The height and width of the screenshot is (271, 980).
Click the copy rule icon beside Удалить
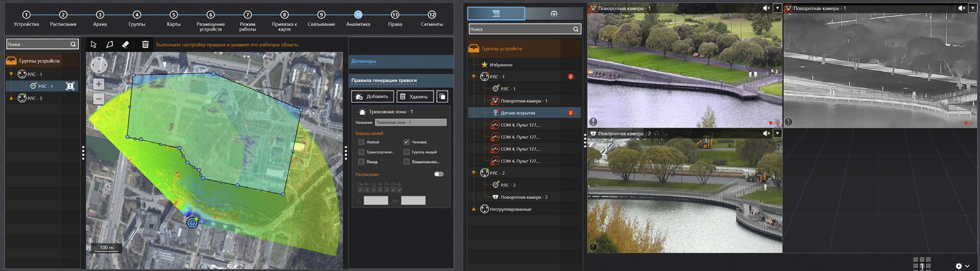click(443, 97)
